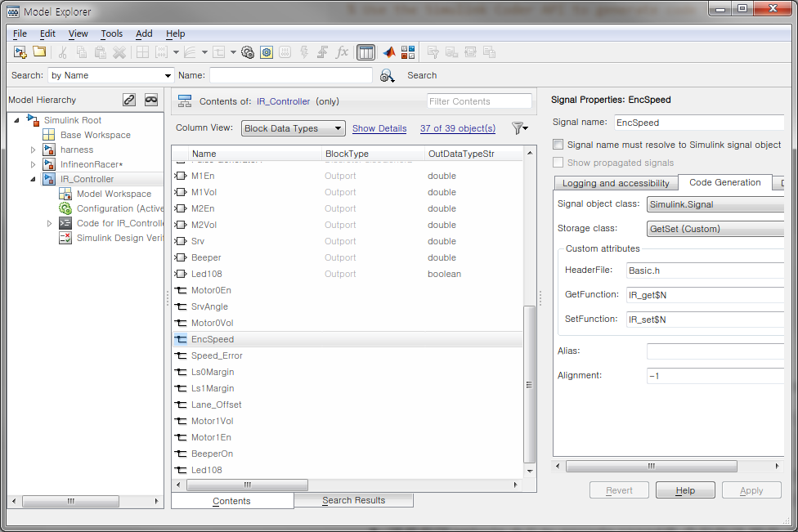798x532 pixels.
Task: Click the Add Configuration gear icon
Action: (248, 51)
